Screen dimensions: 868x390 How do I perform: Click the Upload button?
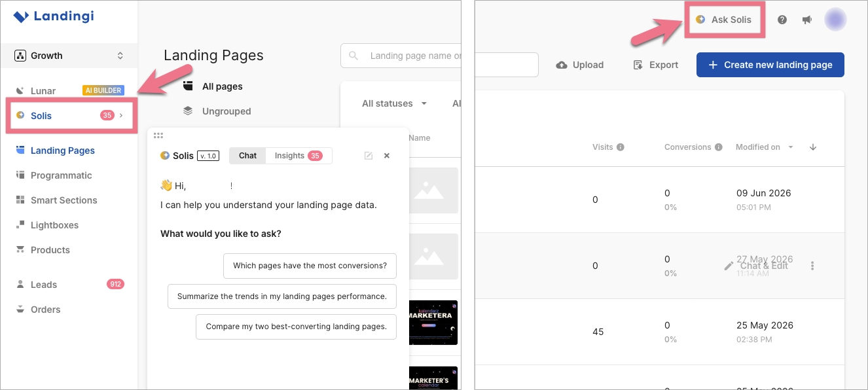point(580,65)
